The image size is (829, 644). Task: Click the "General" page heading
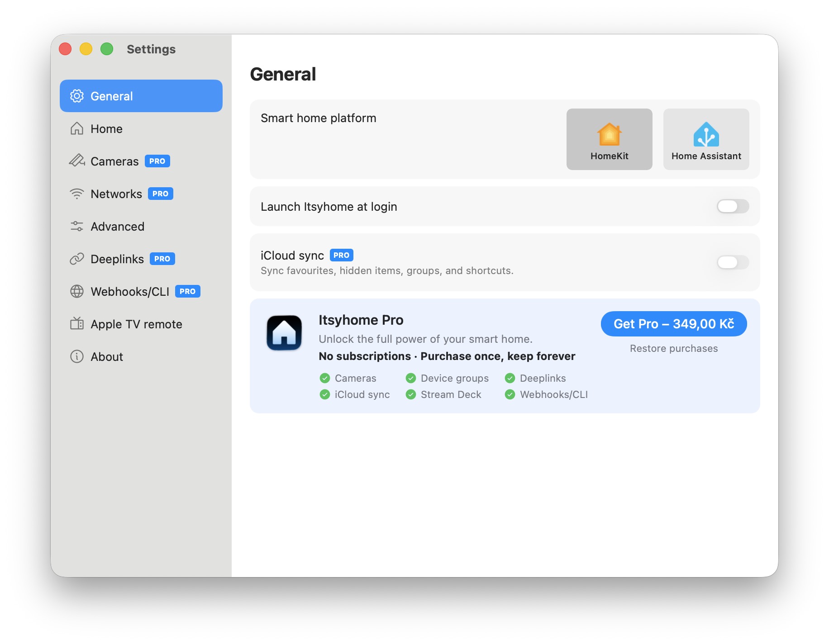click(283, 74)
